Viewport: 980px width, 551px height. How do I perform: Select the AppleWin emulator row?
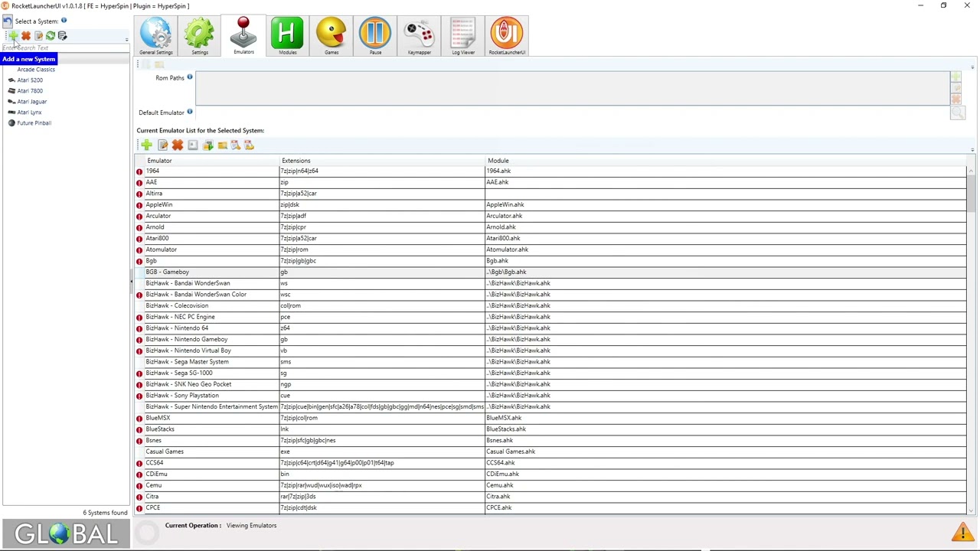550,205
